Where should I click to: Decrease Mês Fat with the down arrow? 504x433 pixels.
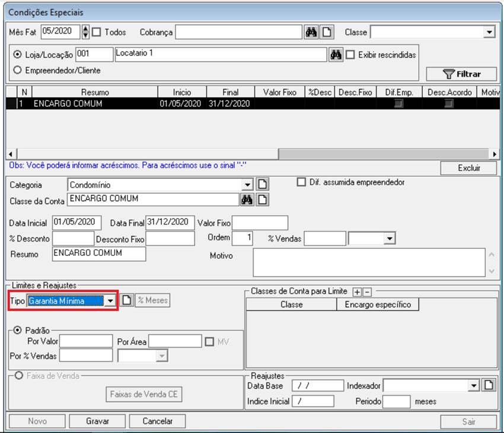tap(85, 36)
